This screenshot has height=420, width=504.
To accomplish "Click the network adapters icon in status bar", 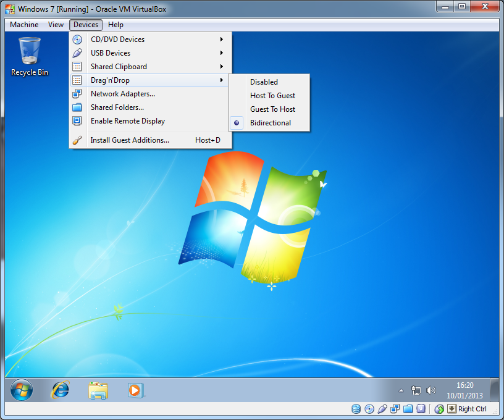I will pyautogui.click(x=395, y=409).
